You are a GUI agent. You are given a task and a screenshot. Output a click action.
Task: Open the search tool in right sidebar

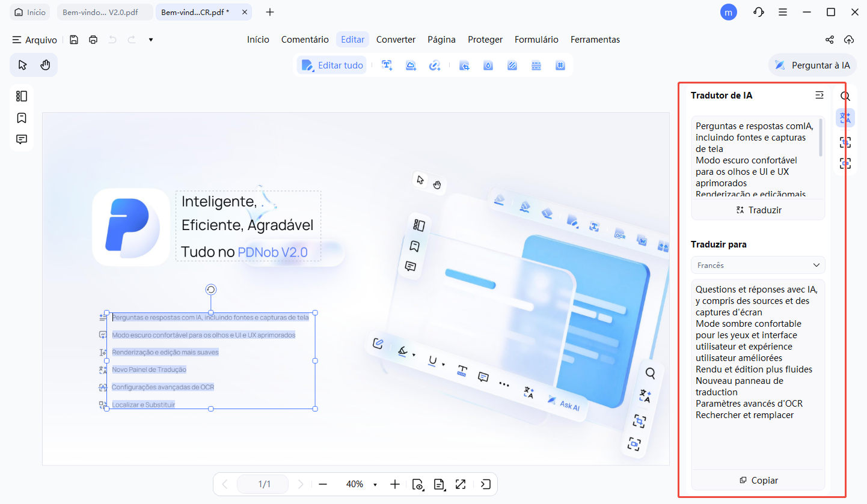pos(845,96)
